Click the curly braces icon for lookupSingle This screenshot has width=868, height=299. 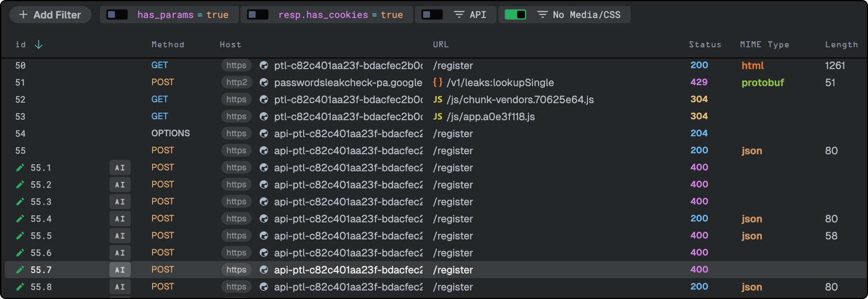pos(438,82)
